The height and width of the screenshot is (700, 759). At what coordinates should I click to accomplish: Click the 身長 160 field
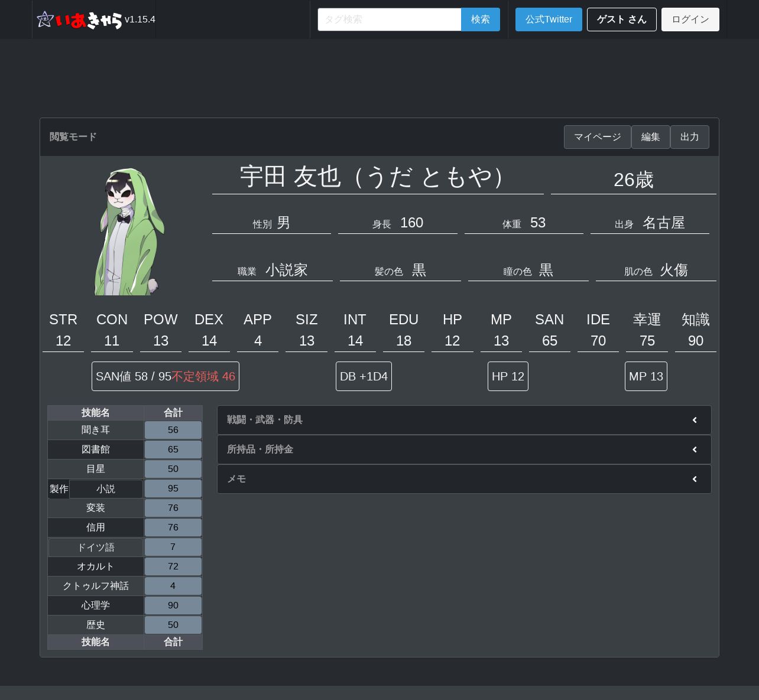[x=398, y=223]
